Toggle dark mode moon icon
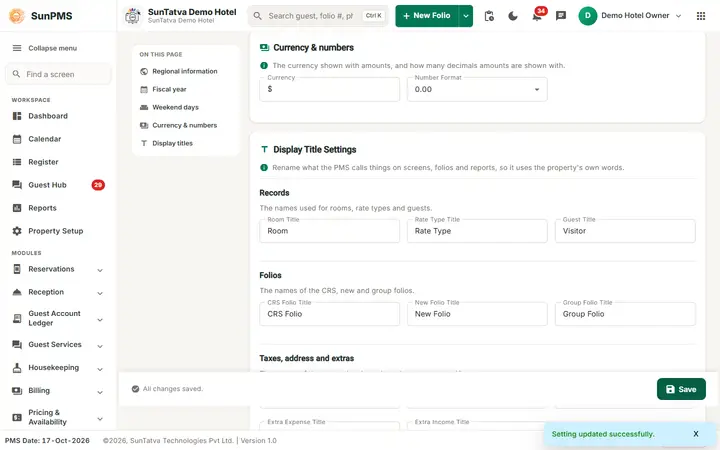 (x=513, y=16)
